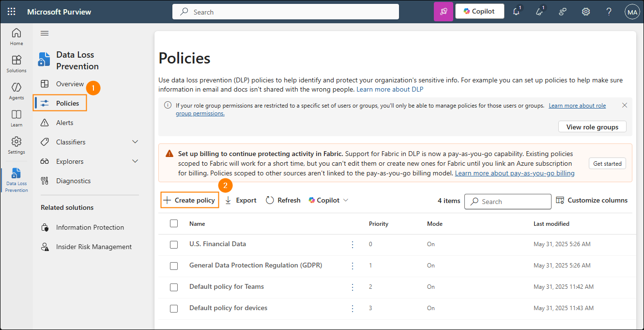Open the Copilot dropdown in policies toolbar
The image size is (644, 330).
(328, 200)
